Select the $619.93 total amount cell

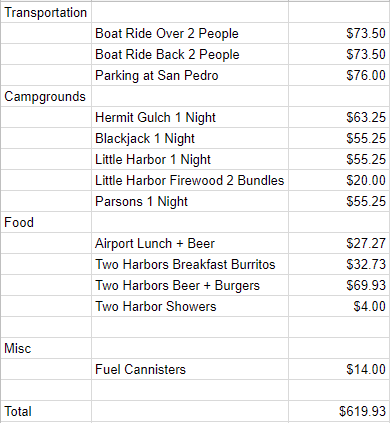coord(339,411)
